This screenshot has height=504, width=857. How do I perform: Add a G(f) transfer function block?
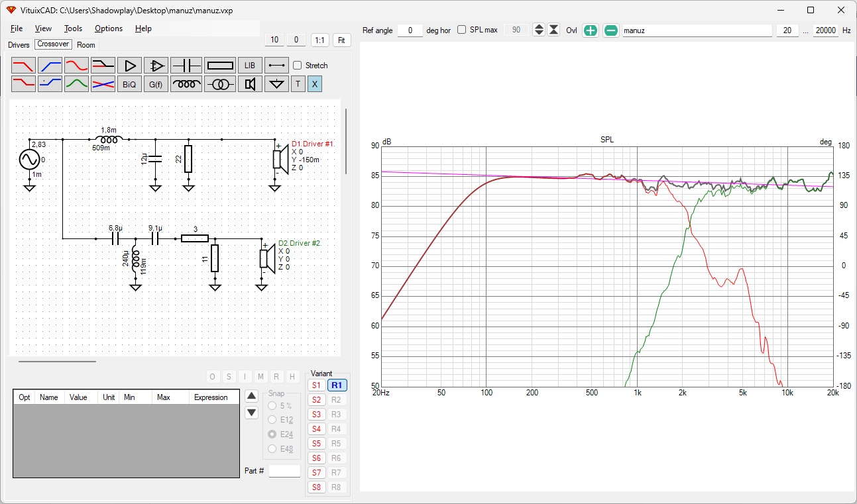(x=156, y=84)
